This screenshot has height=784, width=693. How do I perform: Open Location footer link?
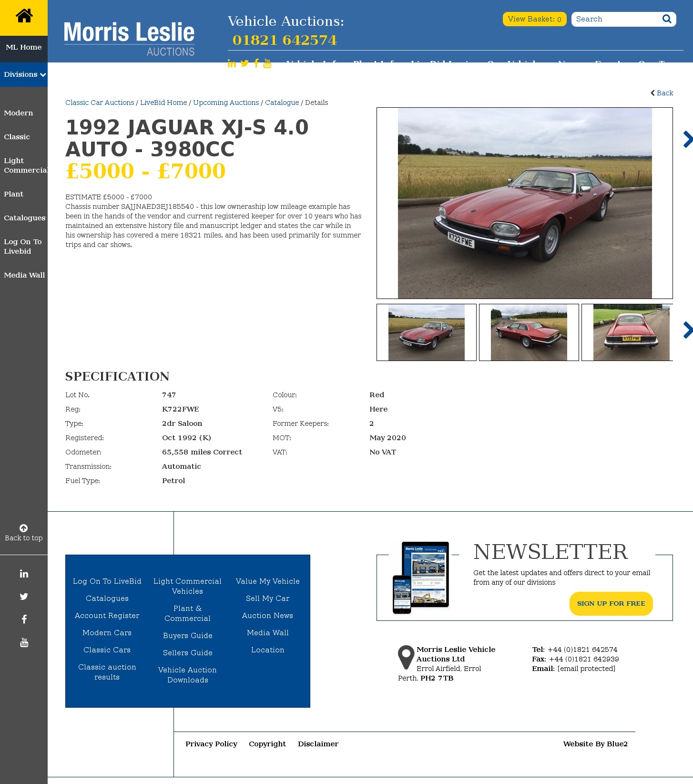pos(268,650)
